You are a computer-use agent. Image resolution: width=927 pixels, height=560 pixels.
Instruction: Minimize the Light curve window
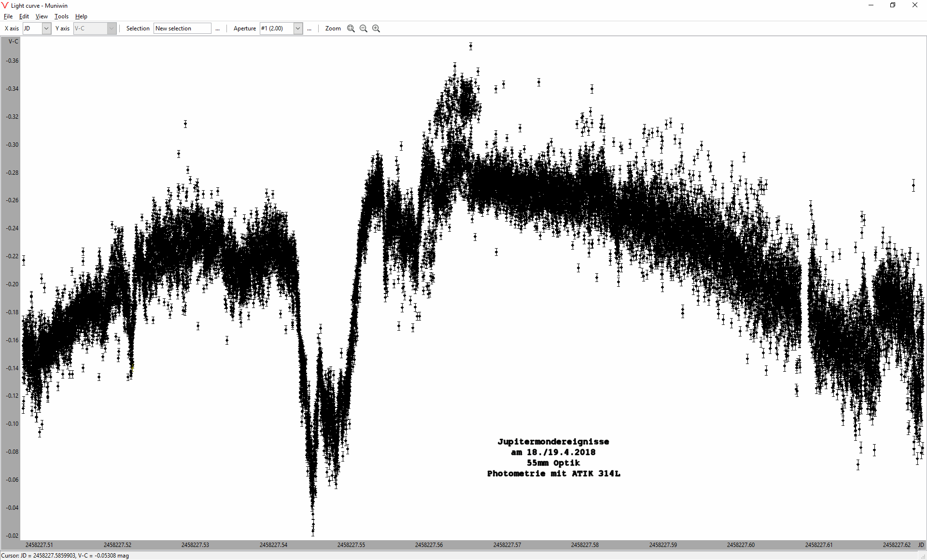click(x=871, y=5)
